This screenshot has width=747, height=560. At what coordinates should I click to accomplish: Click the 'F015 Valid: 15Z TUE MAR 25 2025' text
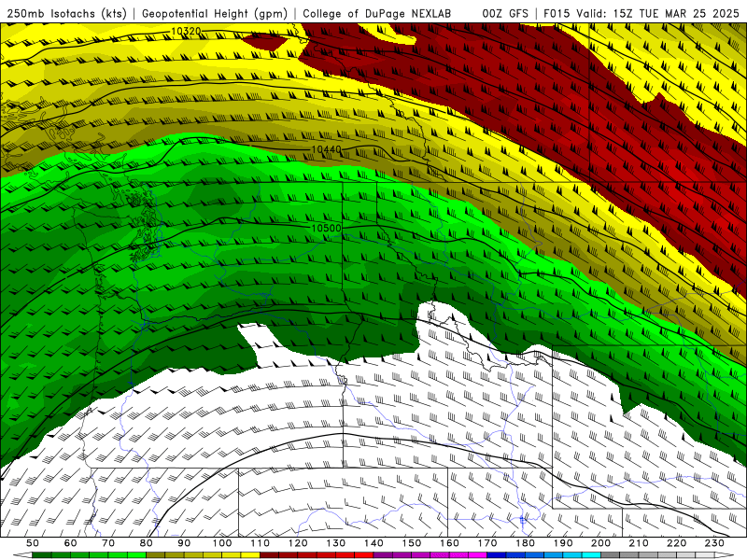[x=641, y=13]
